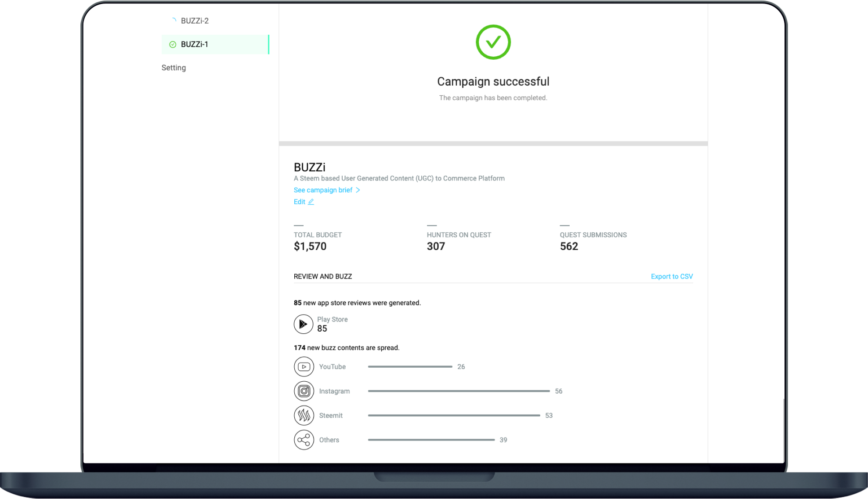Click the YouTube progress bar
This screenshot has height=499, width=868.
[410, 366]
